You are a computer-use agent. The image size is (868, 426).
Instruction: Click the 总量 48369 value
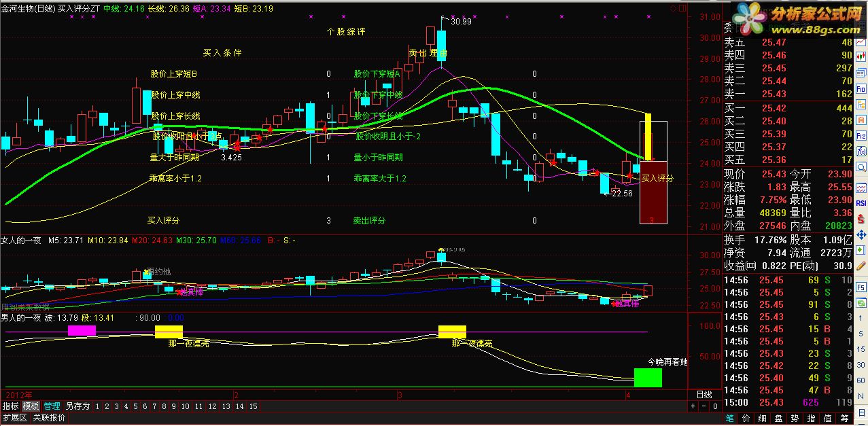771,213
